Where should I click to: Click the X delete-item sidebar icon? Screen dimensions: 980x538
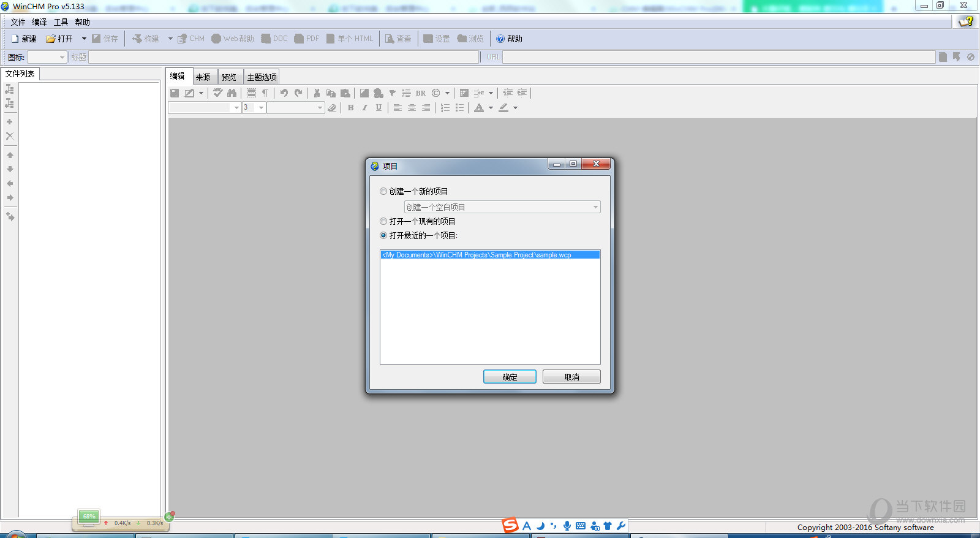pyautogui.click(x=9, y=136)
